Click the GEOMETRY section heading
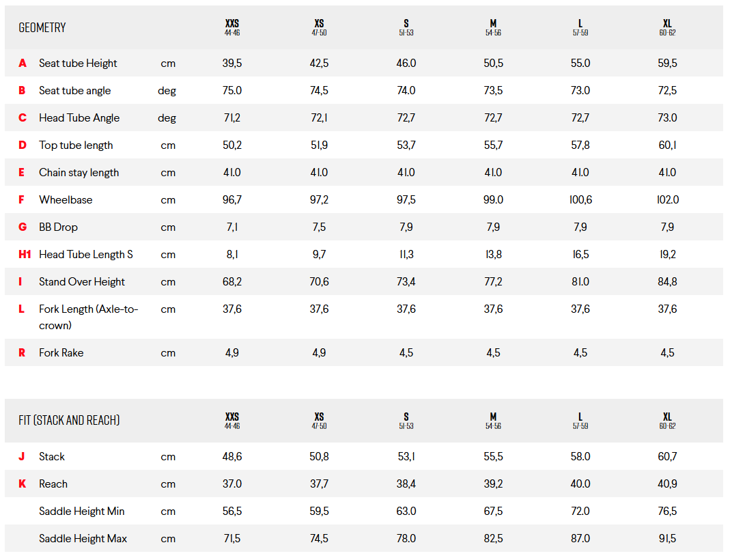730x560 pixels. pyautogui.click(x=42, y=27)
